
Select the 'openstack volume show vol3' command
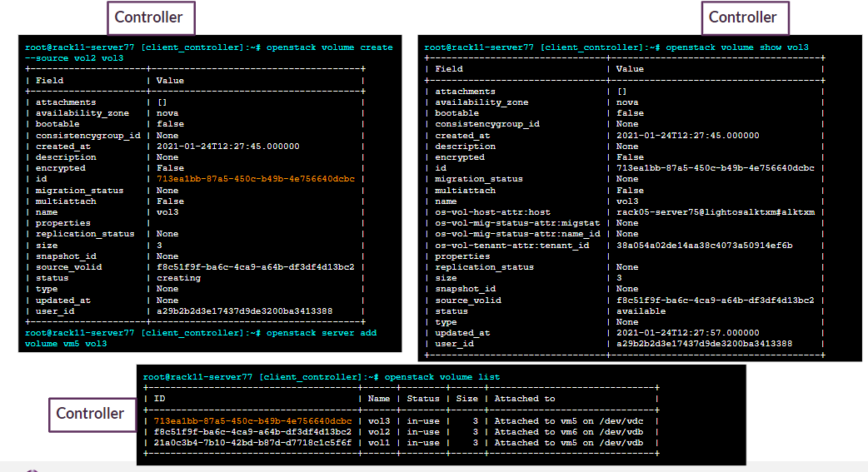(x=737, y=47)
